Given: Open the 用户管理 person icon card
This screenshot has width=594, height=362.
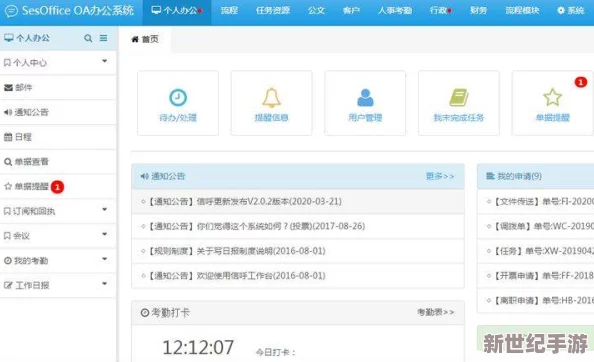Looking at the screenshot, I should [x=365, y=103].
